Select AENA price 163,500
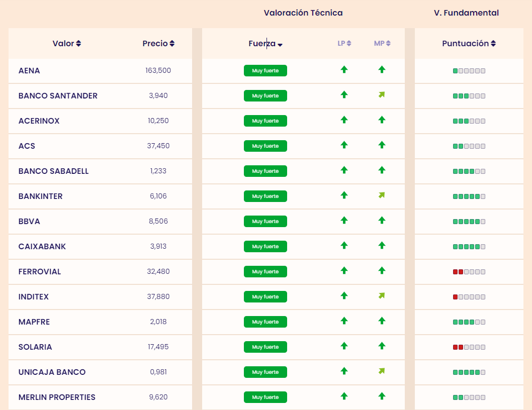The width and height of the screenshot is (532, 410). pyautogui.click(x=158, y=70)
